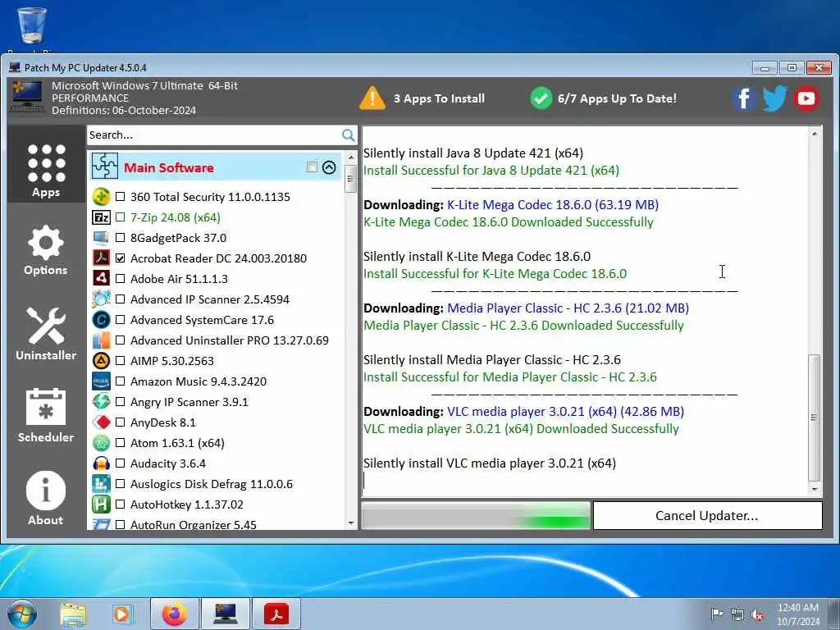
Task: Click the Advanced Uninstaller PRO icon
Action: pyautogui.click(x=101, y=340)
